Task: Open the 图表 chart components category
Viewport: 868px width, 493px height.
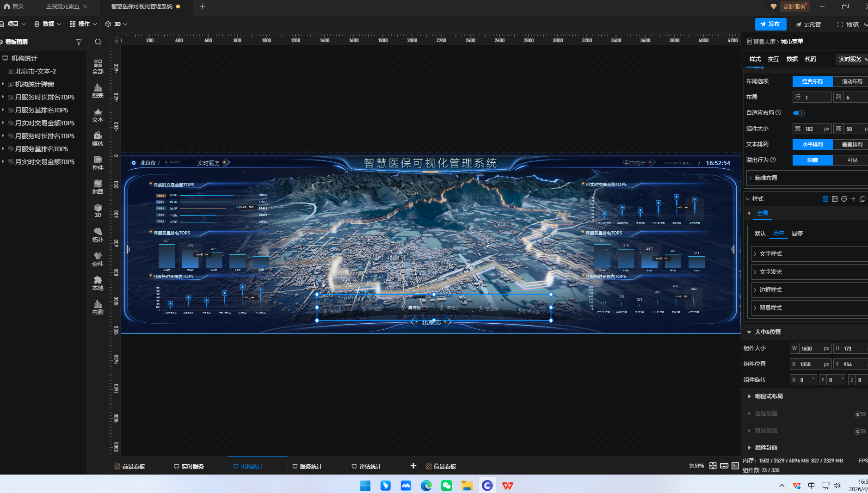Action: (x=98, y=91)
